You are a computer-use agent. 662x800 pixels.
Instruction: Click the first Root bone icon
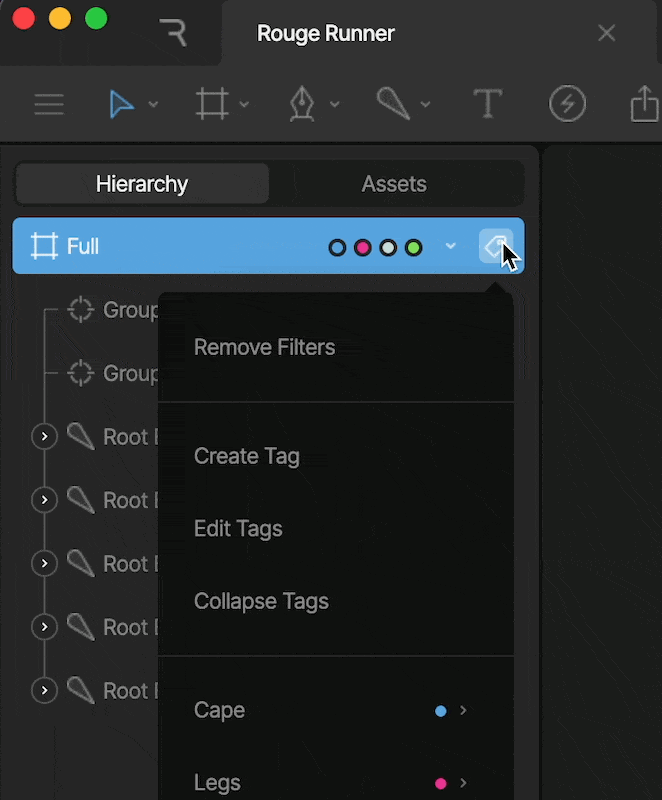(81, 436)
